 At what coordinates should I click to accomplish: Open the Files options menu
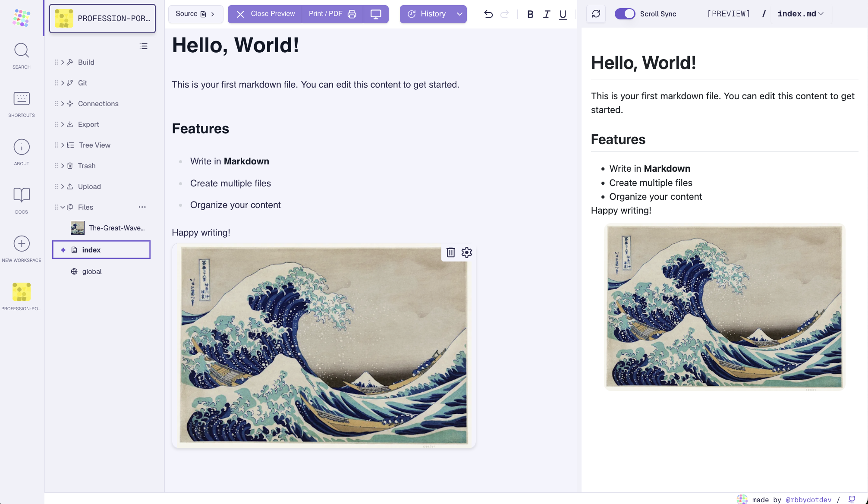[x=142, y=207]
